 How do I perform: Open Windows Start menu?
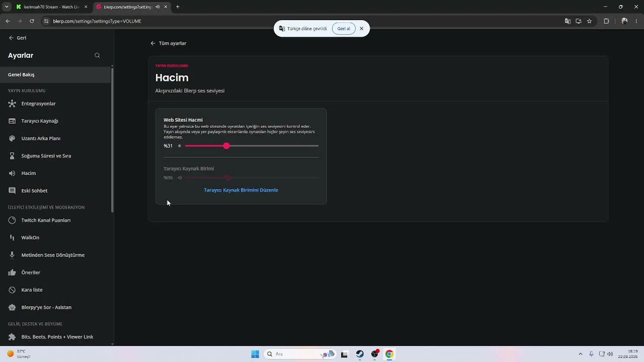pos(255,354)
